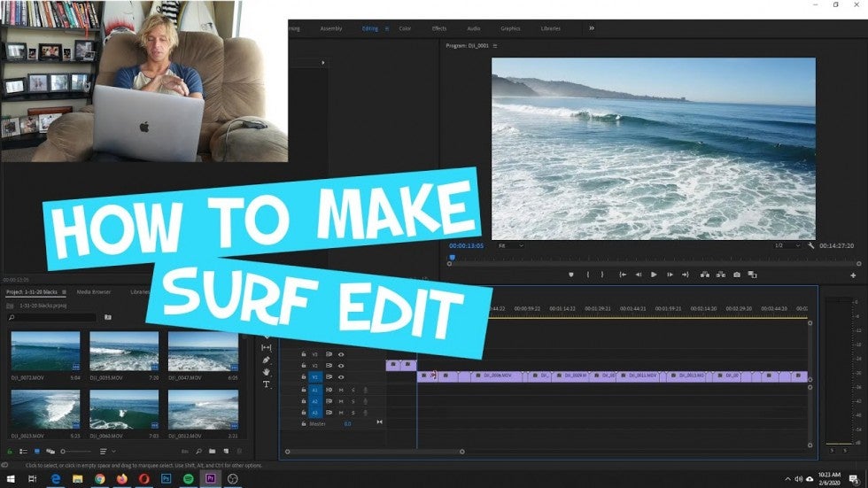This screenshot has width=868, height=488.
Task: Click the Extract button
Action: click(721, 275)
